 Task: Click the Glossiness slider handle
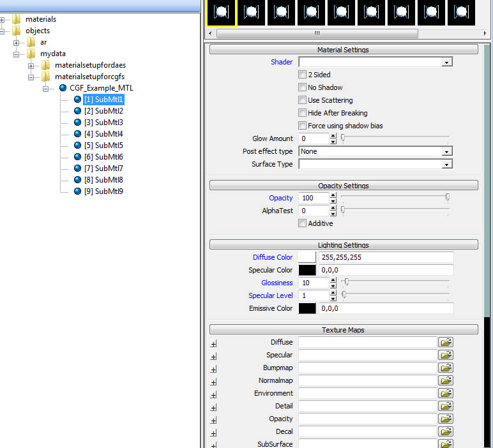(347, 282)
